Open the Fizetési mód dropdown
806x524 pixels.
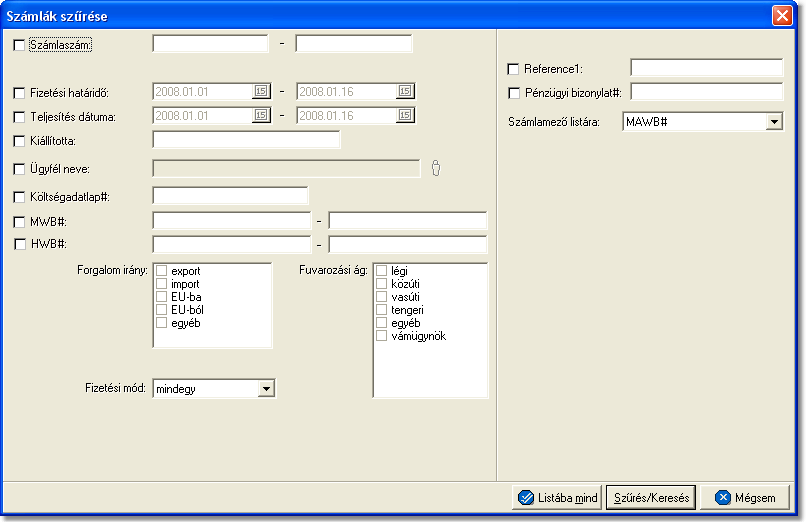(x=266, y=389)
